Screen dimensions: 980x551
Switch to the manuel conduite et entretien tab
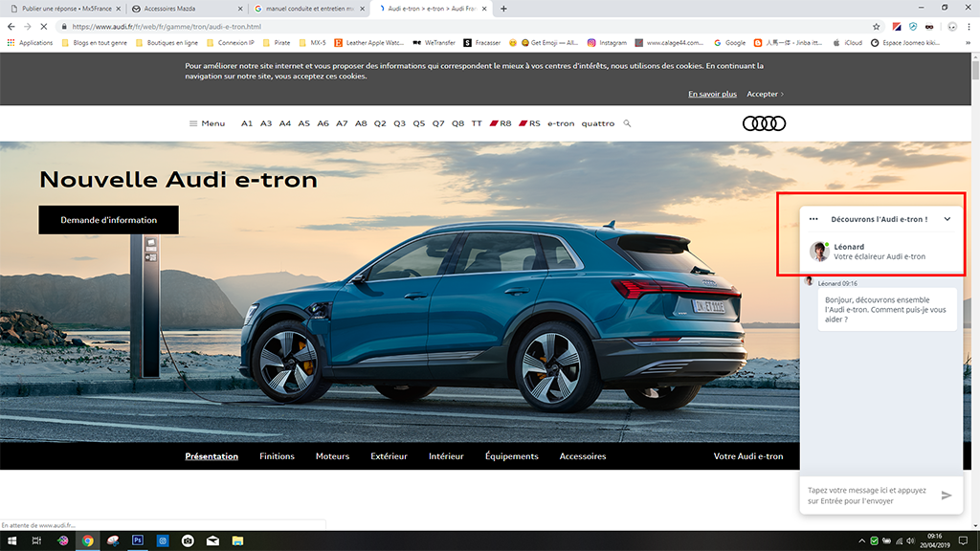tap(309, 9)
